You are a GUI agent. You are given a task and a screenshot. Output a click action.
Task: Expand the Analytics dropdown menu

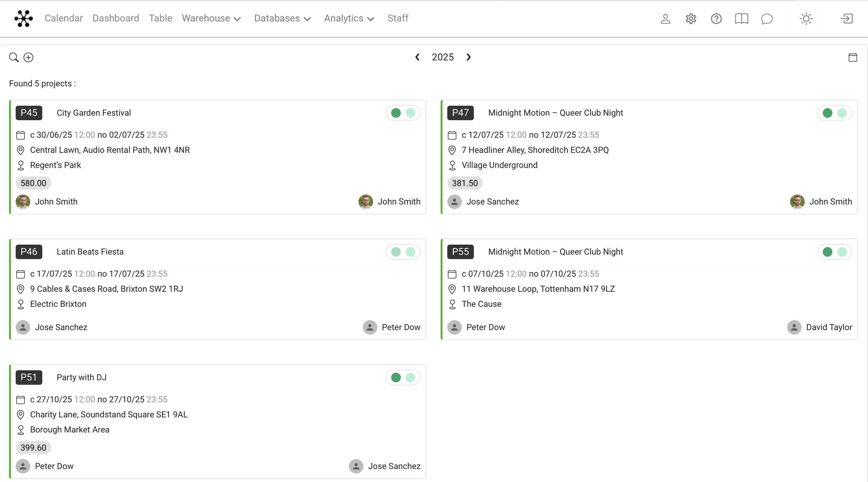(349, 18)
